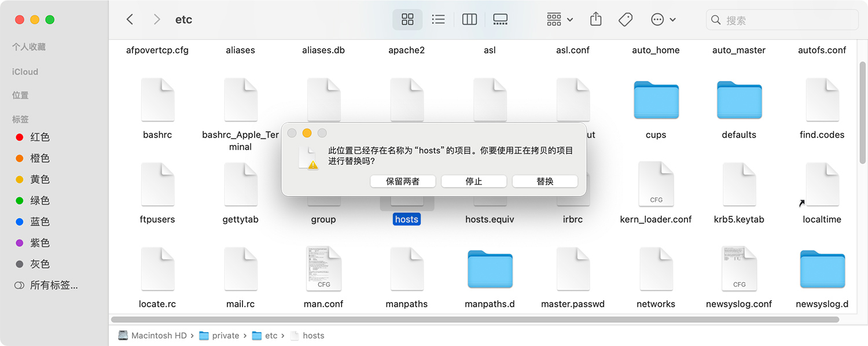Open the More actions (ellipsis) dropdown
Viewport: 868px width, 346px height.
click(x=663, y=19)
